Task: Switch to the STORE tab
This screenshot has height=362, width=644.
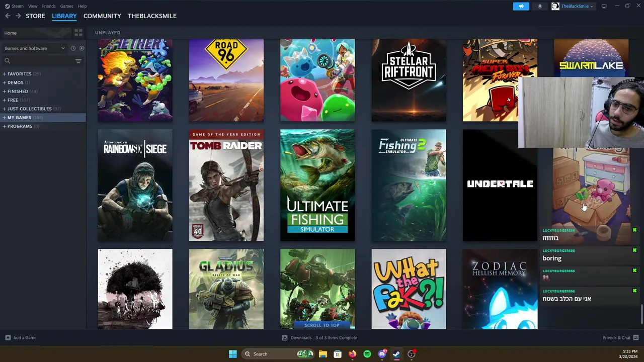Action: (35, 16)
